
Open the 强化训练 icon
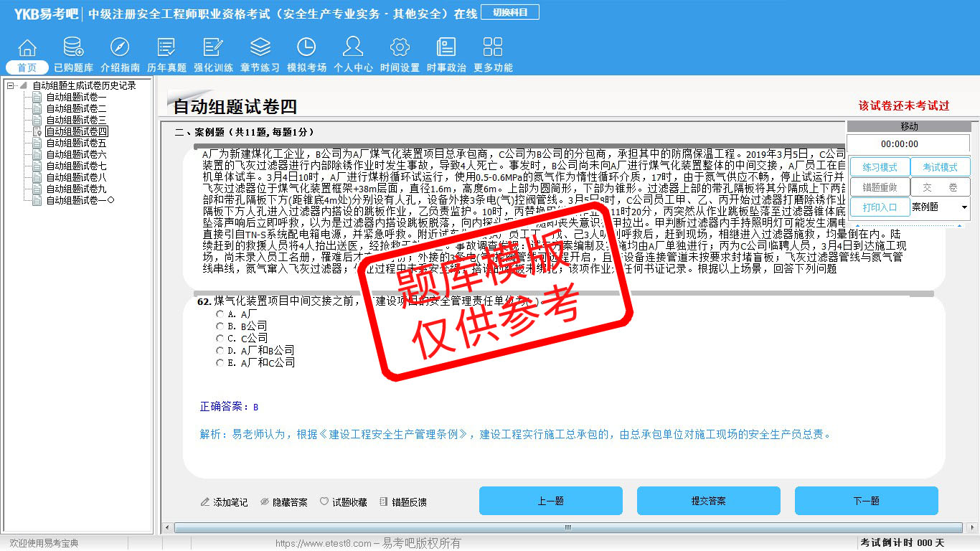pyautogui.click(x=213, y=47)
